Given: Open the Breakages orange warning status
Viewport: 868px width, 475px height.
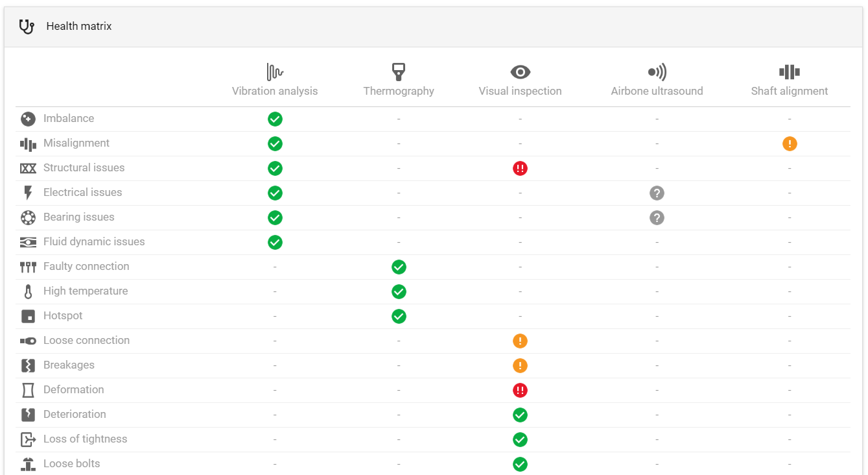Looking at the screenshot, I should (520, 365).
